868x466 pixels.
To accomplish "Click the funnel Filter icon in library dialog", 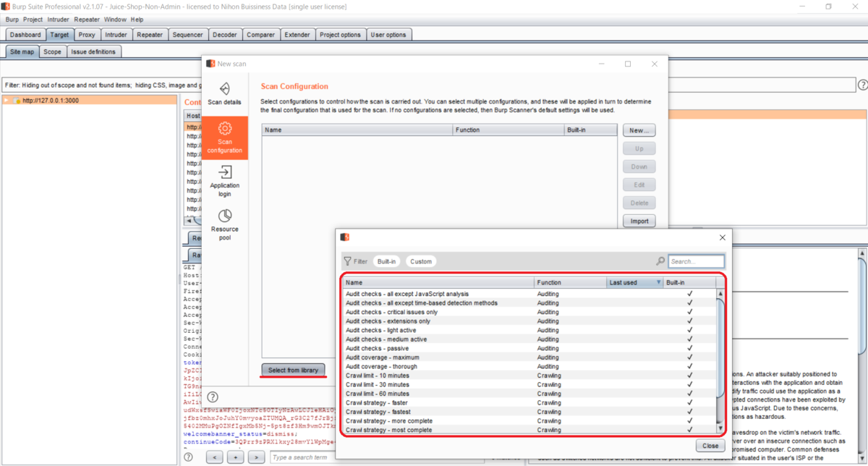I will point(347,261).
